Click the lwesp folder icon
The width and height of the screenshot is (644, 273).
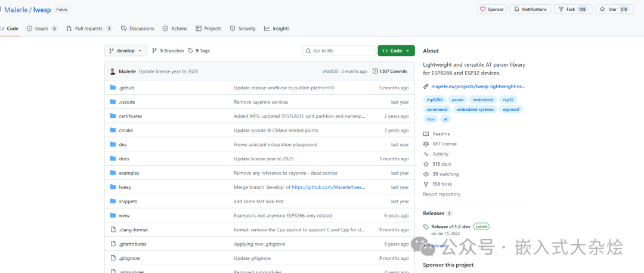(113, 187)
